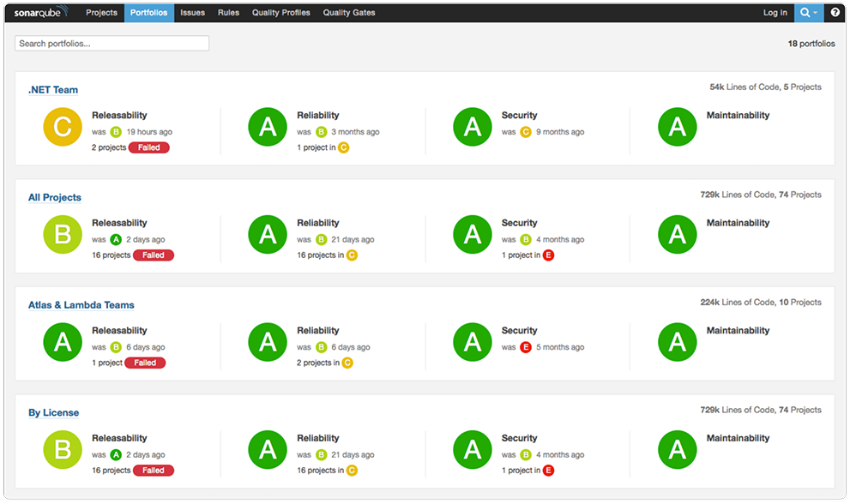Switch to the Projects tab

(101, 12)
